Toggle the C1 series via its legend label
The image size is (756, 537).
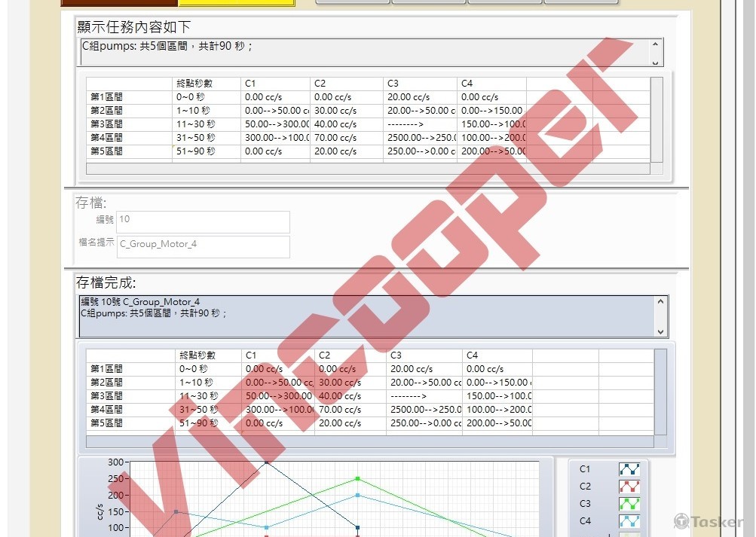pyautogui.click(x=585, y=468)
